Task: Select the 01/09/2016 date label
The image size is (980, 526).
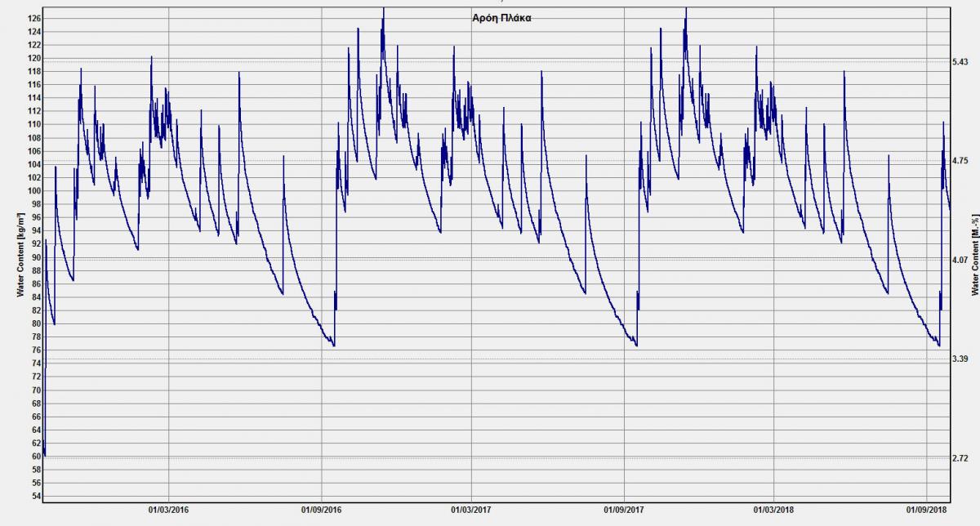Action: 322,510
